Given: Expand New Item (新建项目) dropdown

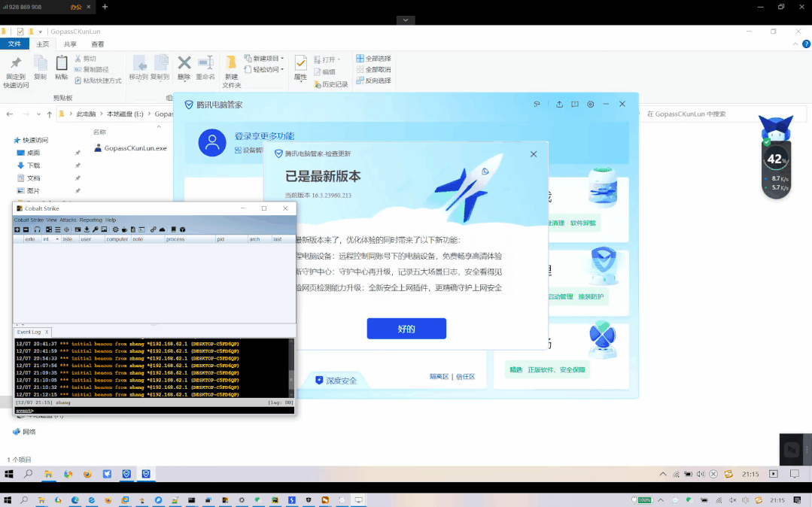Looking at the screenshot, I should pos(282,59).
